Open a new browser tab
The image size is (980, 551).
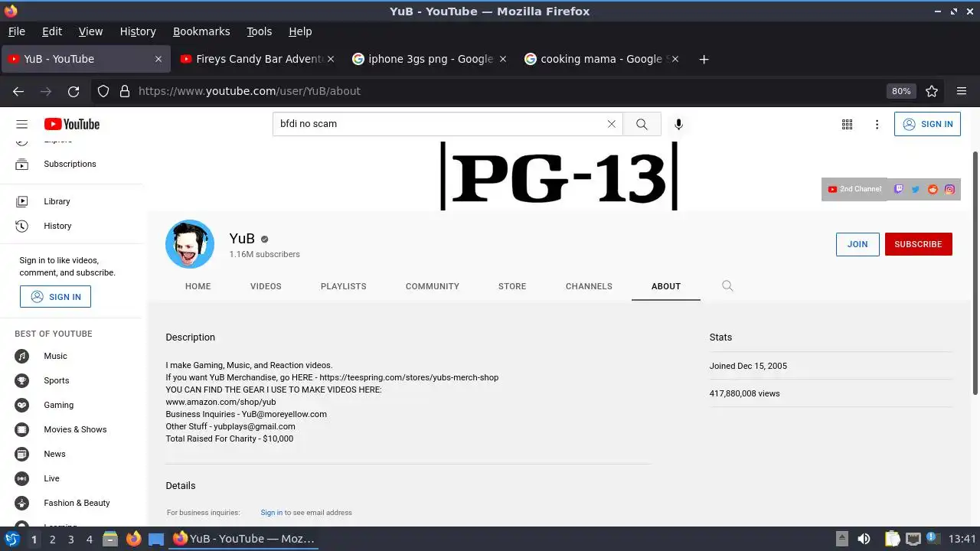pyautogui.click(x=704, y=59)
